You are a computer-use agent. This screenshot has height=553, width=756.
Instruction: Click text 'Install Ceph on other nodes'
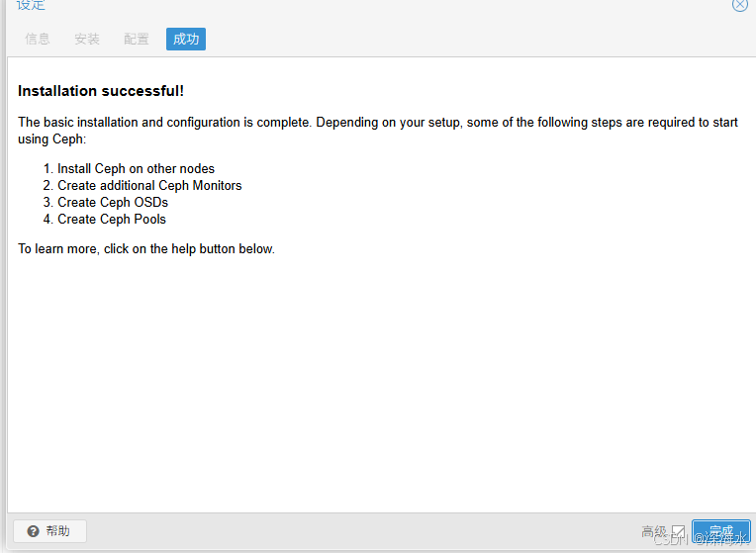(136, 169)
